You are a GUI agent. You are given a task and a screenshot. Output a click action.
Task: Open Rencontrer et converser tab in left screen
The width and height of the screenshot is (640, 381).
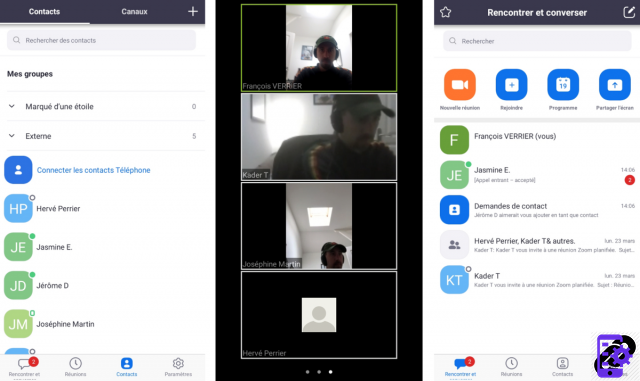click(24, 367)
